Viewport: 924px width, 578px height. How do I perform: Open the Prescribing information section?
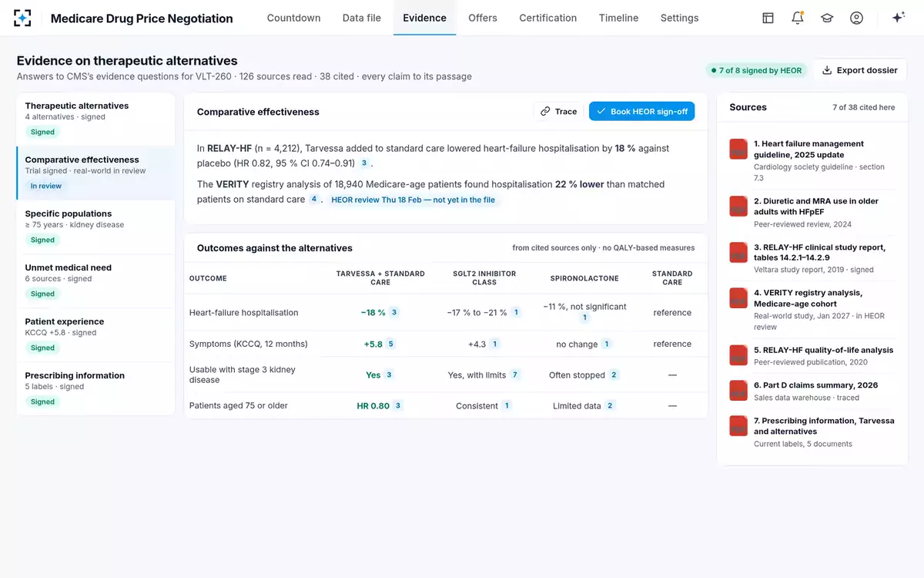click(x=95, y=389)
